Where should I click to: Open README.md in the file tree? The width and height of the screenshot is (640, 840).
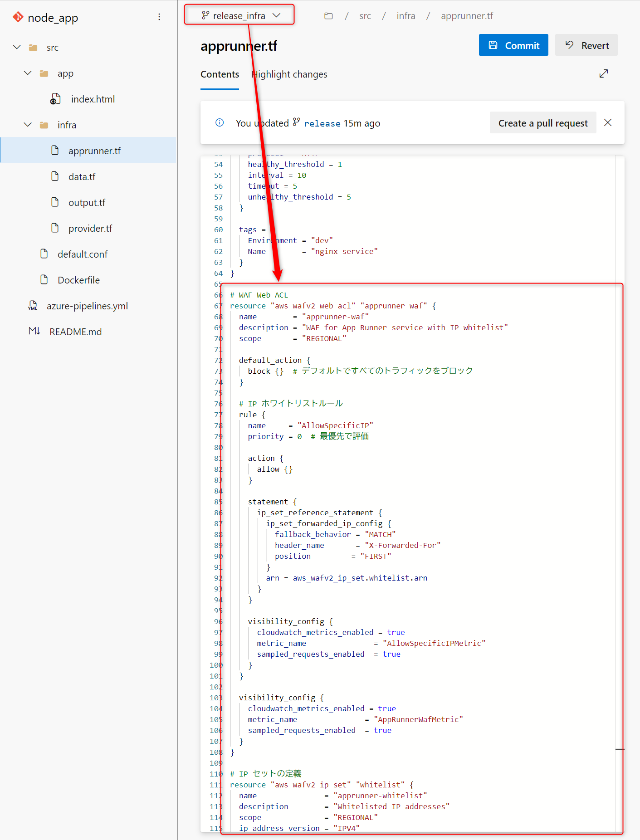point(76,332)
